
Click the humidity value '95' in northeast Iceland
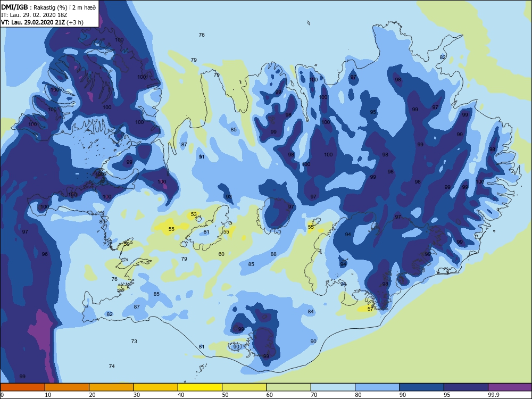(373, 112)
